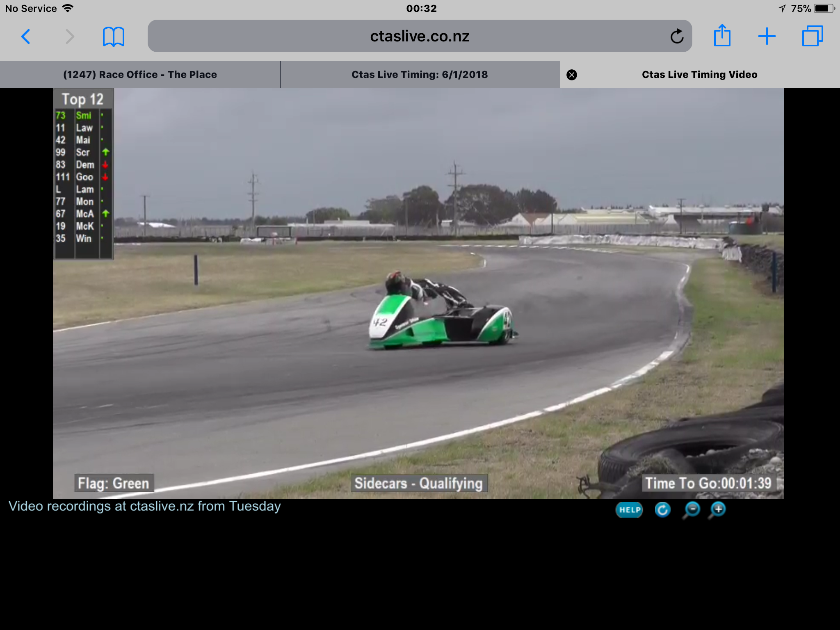Zoom out with the minus magnifier
Screen dimensions: 840x630
pos(691,510)
